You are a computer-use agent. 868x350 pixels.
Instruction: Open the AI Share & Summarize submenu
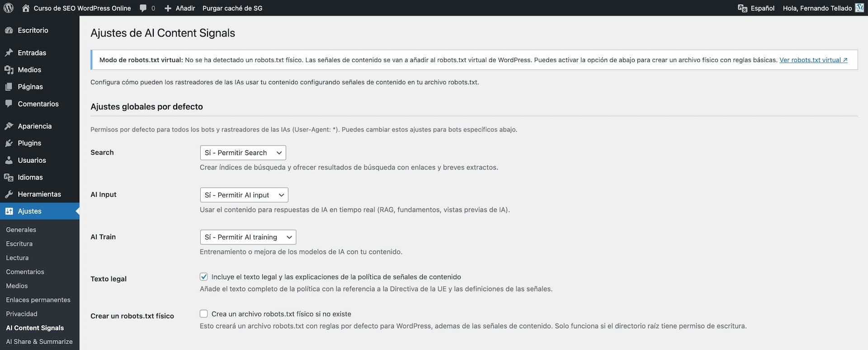pos(39,342)
